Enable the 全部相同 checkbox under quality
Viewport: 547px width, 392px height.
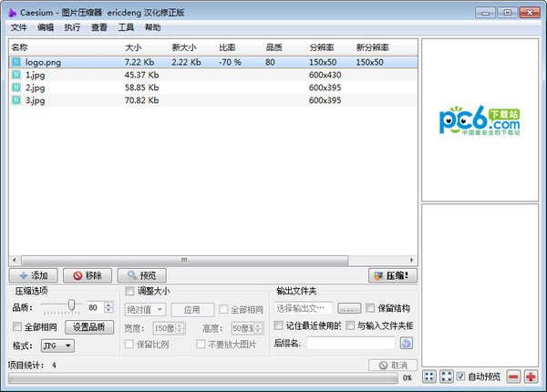pos(17,326)
